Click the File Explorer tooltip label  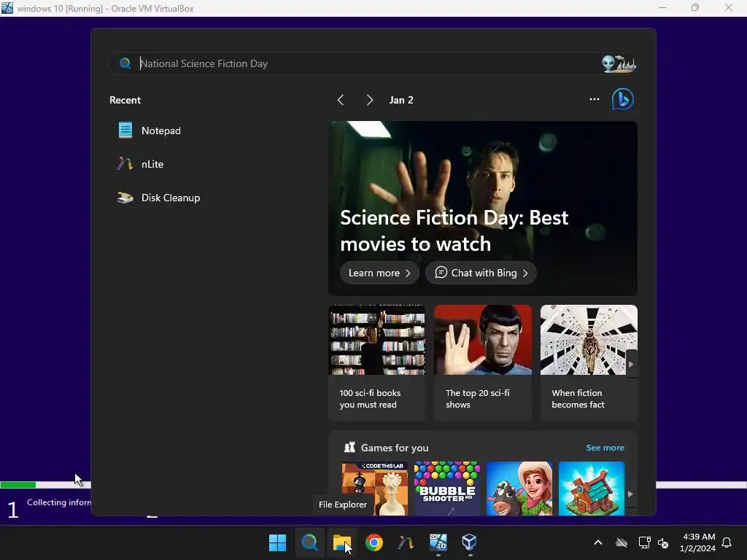click(x=343, y=505)
